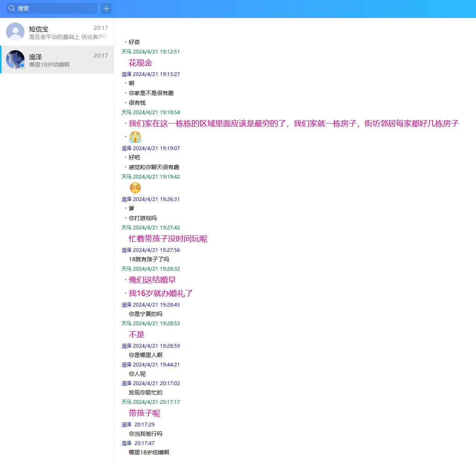Click the crying emoji in the chat
476x463 pixels.
(x=135, y=137)
